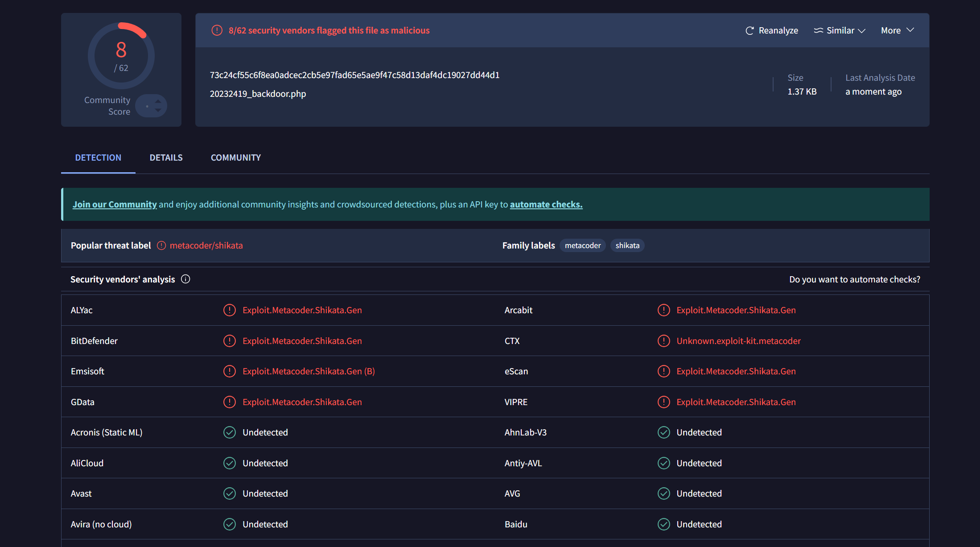The height and width of the screenshot is (547, 980).
Task: Click the similarity icon next to Similar
Action: pyautogui.click(x=818, y=30)
